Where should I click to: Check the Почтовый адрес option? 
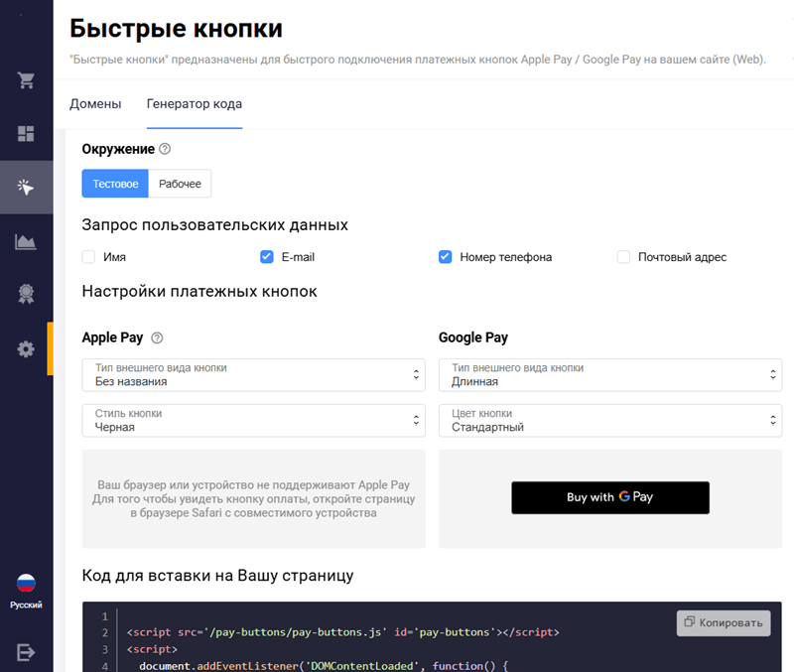tap(623, 256)
